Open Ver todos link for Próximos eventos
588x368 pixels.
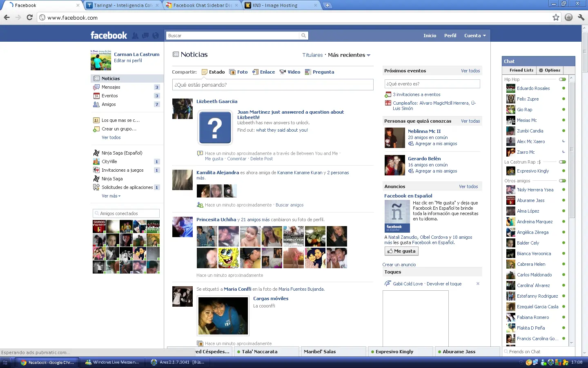tap(470, 71)
